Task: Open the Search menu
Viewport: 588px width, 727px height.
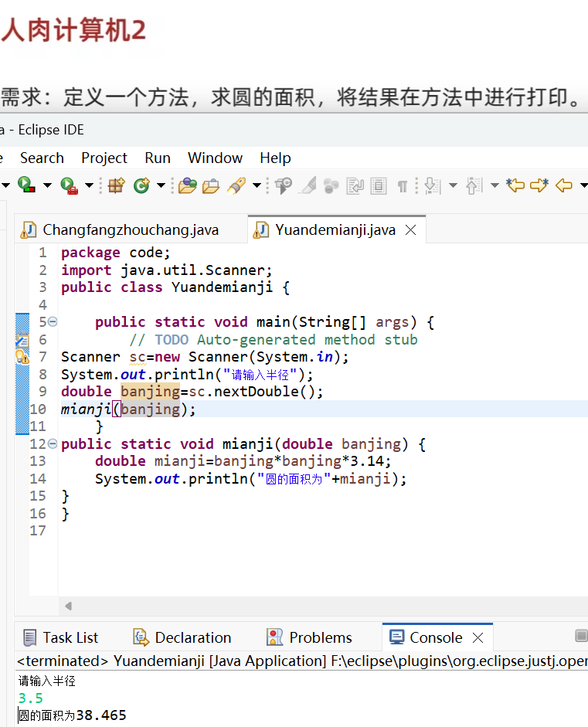Action: (x=42, y=158)
